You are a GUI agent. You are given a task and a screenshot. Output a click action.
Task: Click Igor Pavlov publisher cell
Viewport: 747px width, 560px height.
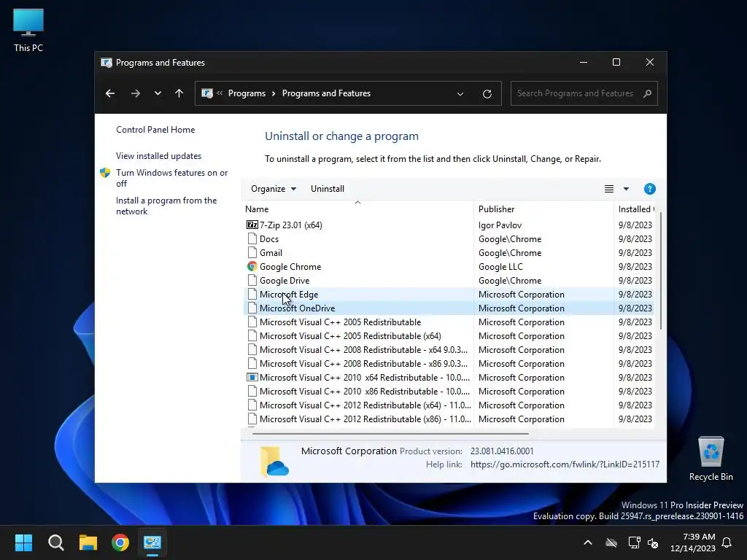500,225
